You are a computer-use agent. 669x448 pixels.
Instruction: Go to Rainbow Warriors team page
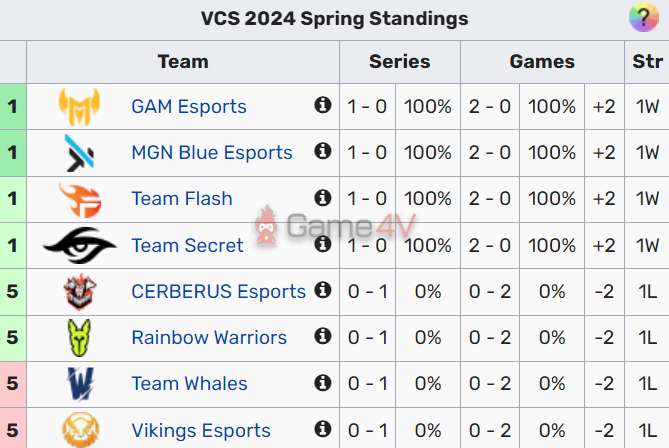pyautogui.click(x=209, y=337)
